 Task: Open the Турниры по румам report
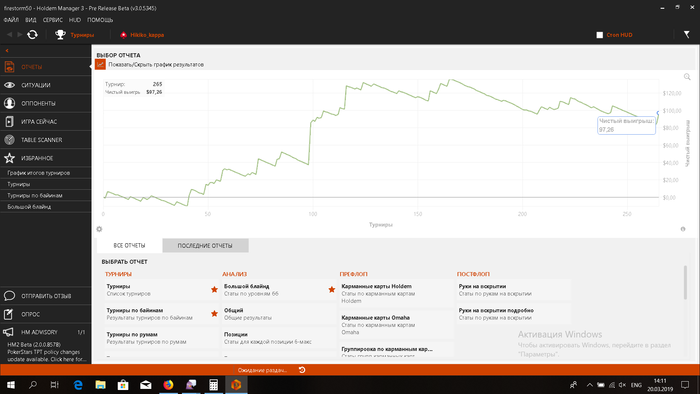pyautogui.click(x=162, y=338)
